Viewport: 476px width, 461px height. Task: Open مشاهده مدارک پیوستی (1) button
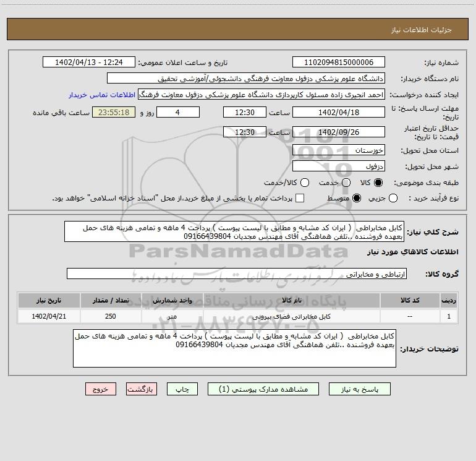263,389
